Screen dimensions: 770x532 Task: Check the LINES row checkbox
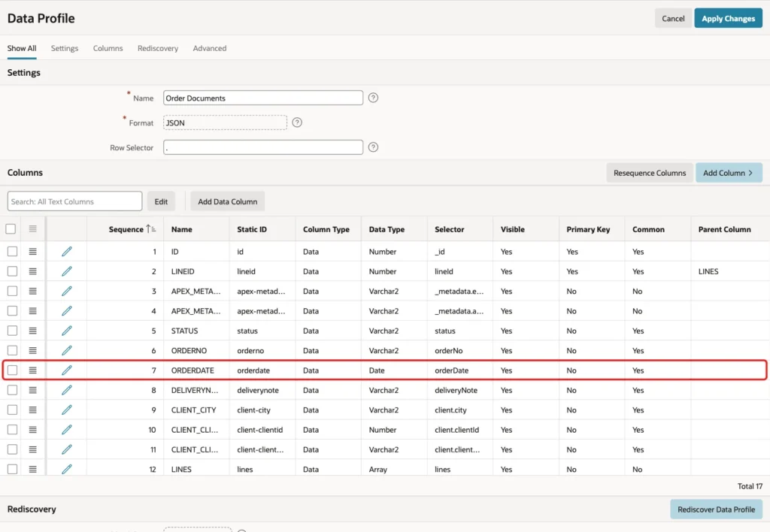click(x=12, y=469)
